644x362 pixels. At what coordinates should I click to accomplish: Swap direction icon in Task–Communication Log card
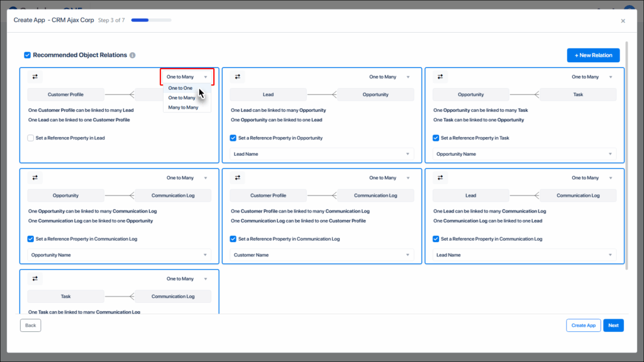(35, 278)
